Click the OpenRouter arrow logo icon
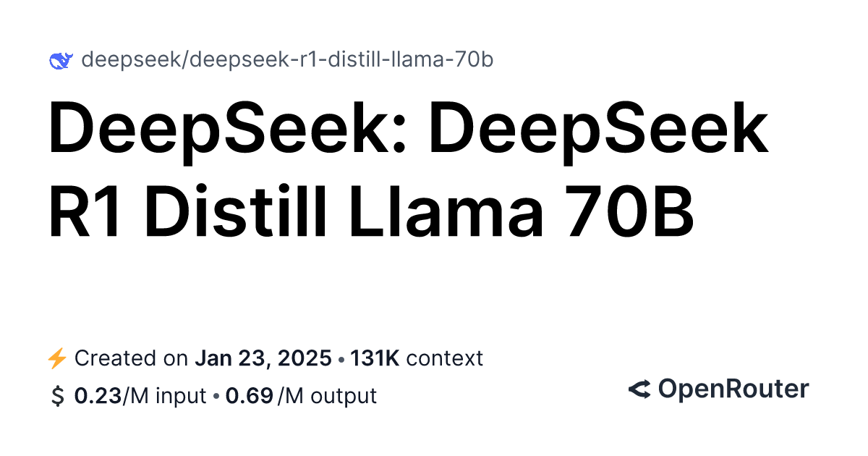The width and height of the screenshot is (868, 456). tap(639, 389)
